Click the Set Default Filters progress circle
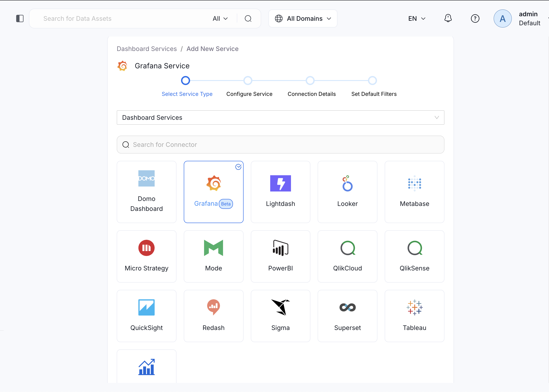The height and width of the screenshot is (392, 549). (372, 81)
